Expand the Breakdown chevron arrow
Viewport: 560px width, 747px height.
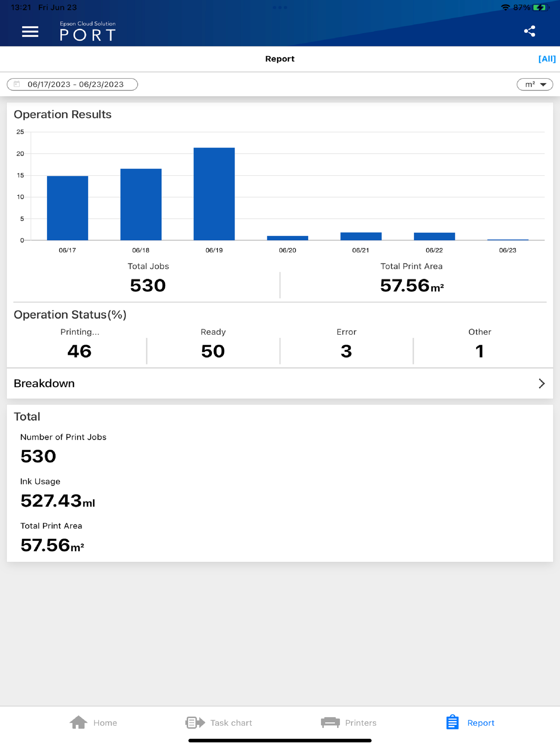click(541, 383)
